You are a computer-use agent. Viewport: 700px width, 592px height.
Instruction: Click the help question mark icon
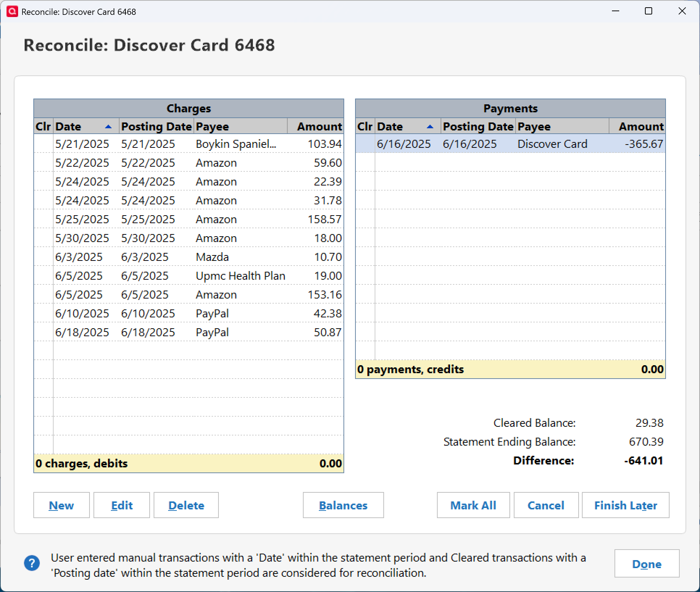pos(32,563)
